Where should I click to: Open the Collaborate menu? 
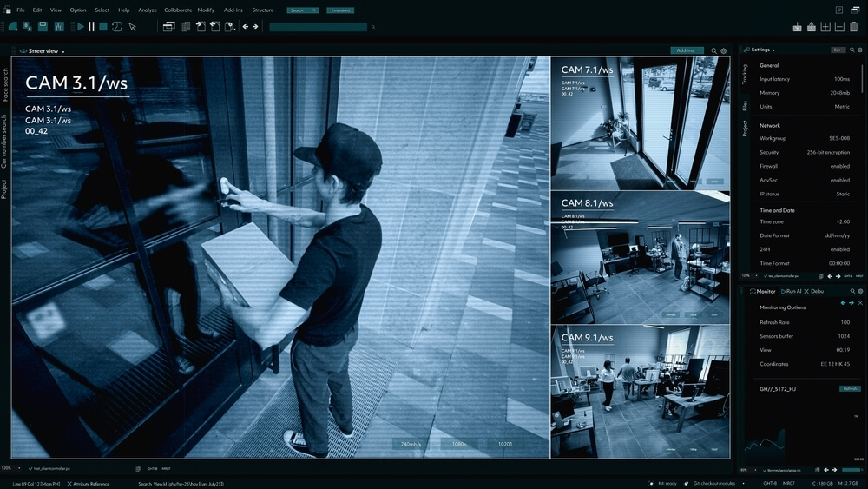[176, 10]
